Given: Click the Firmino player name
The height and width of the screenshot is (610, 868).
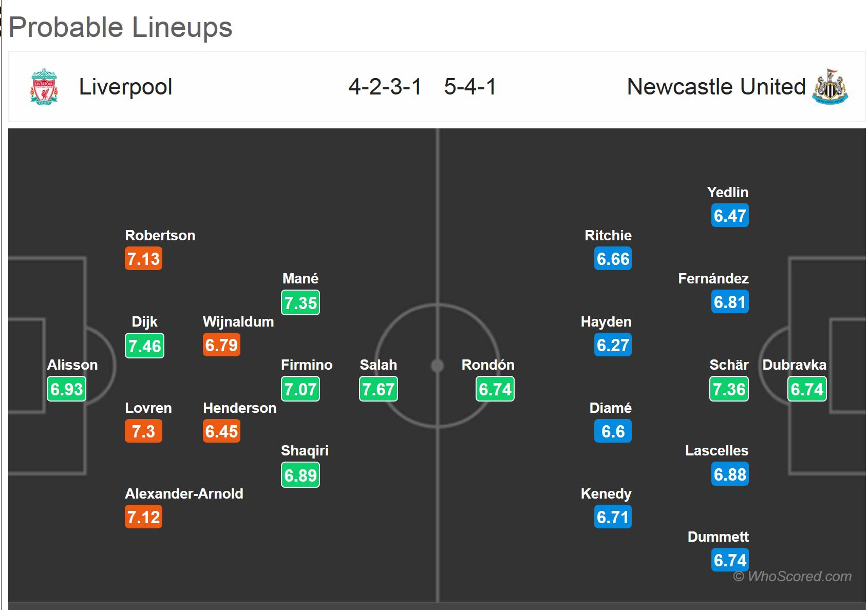Looking at the screenshot, I should pyautogui.click(x=307, y=365).
